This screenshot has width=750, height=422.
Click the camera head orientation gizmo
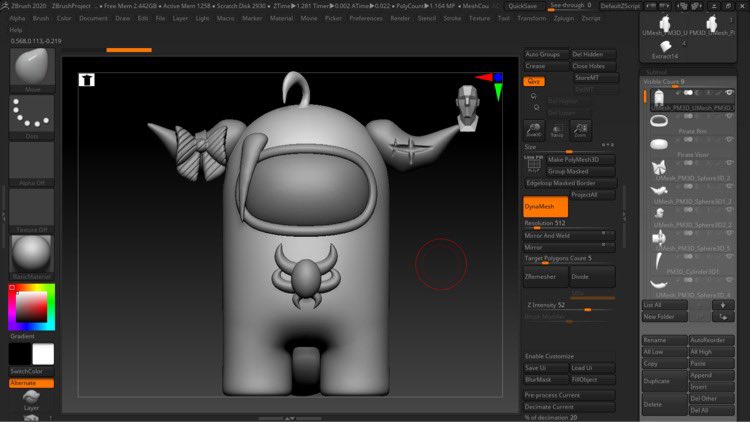pos(467,108)
